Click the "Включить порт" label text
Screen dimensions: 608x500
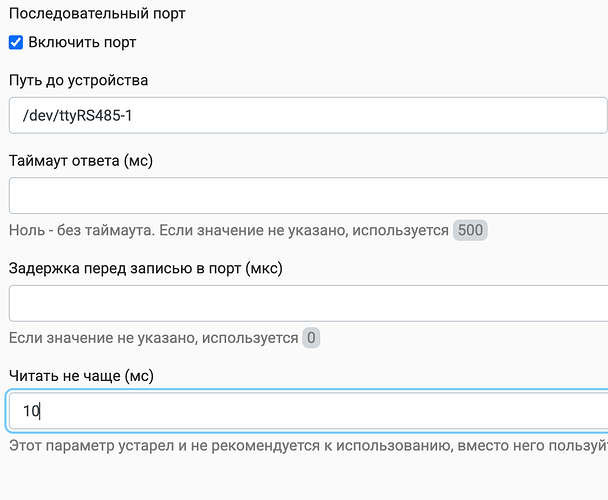pos(82,43)
